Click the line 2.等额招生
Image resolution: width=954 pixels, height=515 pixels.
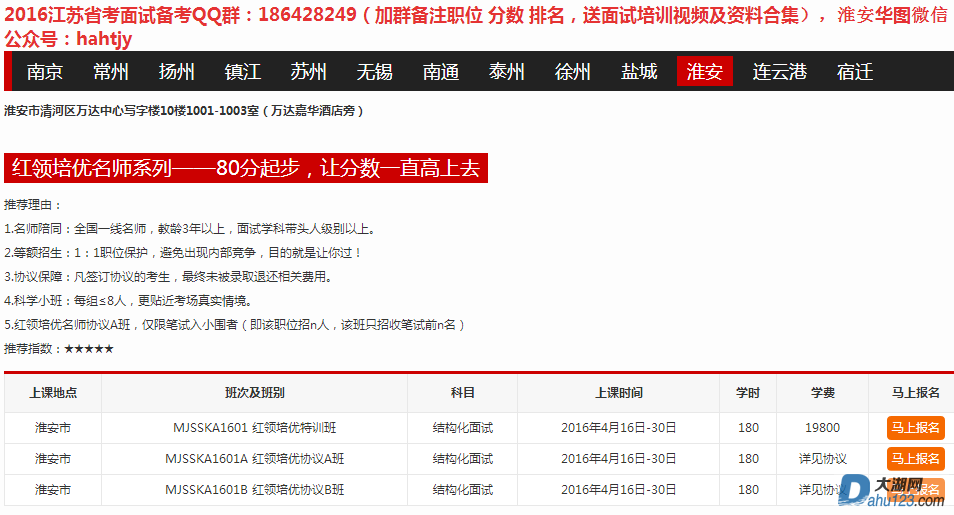tap(183, 253)
